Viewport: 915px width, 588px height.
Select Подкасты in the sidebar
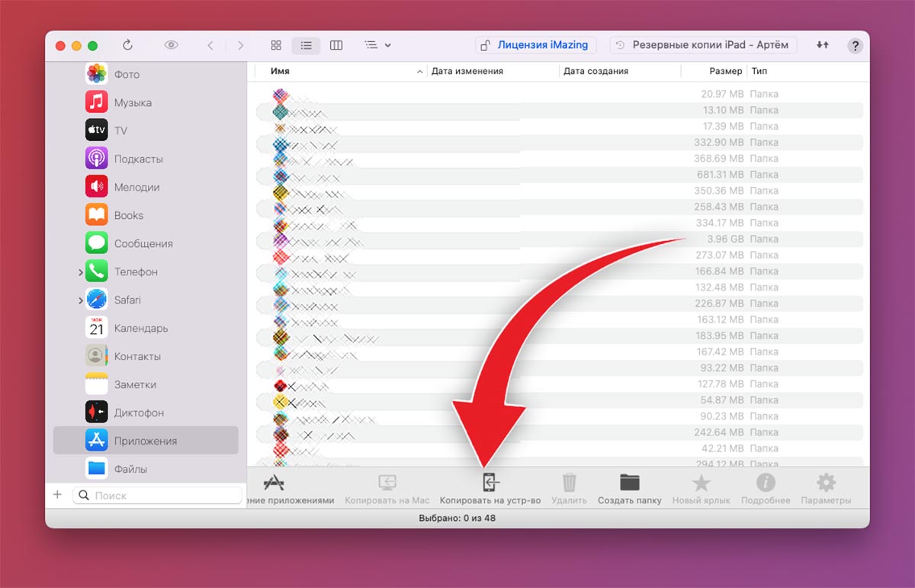click(x=138, y=159)
